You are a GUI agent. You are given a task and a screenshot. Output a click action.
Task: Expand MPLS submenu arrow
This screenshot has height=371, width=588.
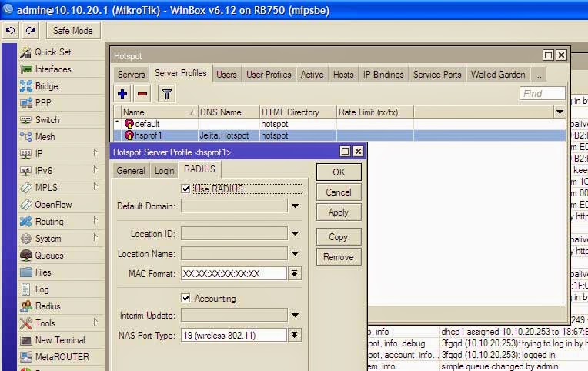tap(95, 186)
